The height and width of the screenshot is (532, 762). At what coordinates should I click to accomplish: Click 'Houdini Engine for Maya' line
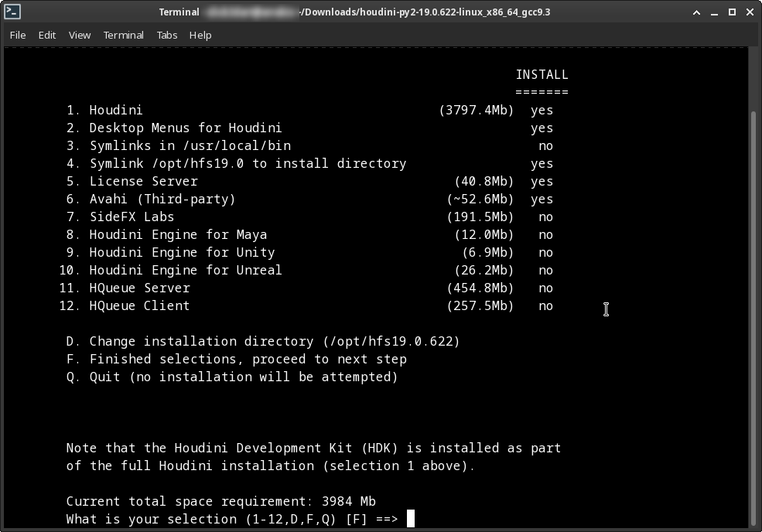(x=310, y=234)
